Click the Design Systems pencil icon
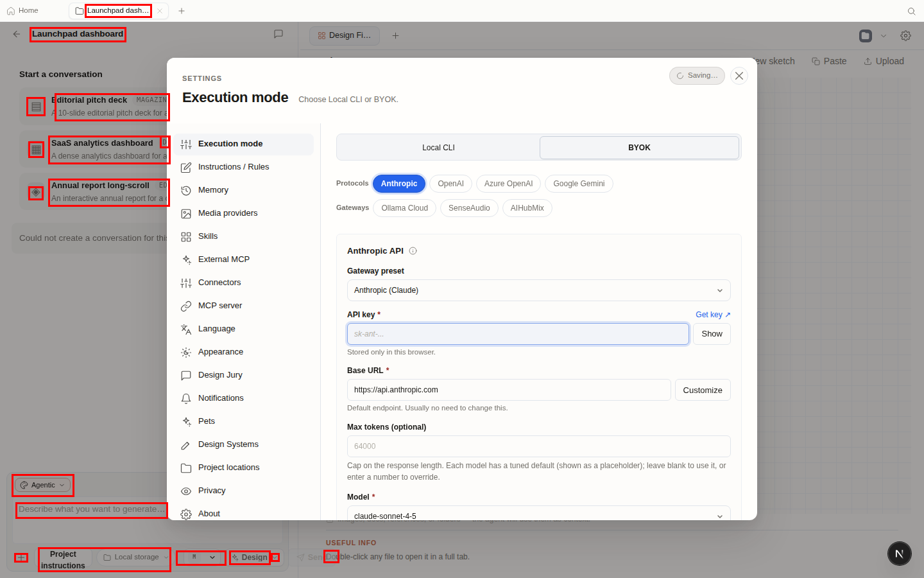Screen dimensions: 924x578 point(186,444)
